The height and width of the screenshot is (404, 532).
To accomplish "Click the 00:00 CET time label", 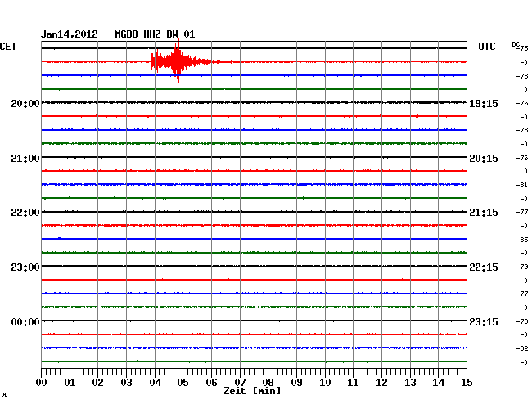I will click(25, 321).
